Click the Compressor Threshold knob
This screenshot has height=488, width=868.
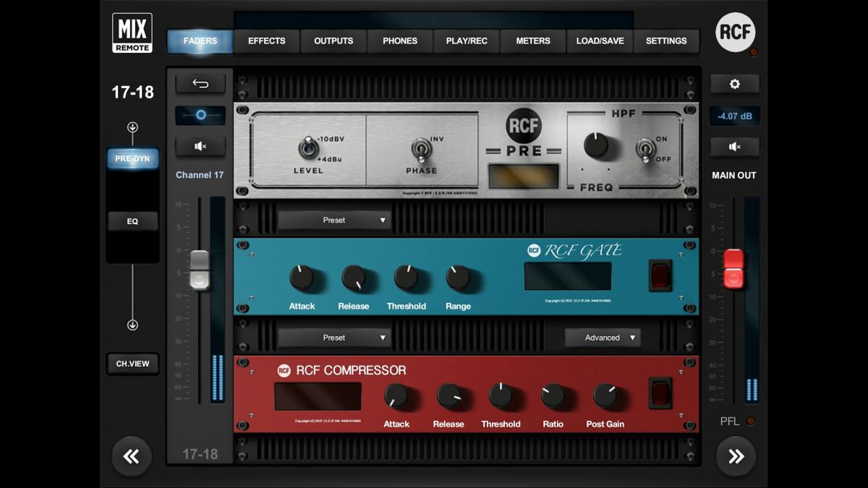(501, 395)
